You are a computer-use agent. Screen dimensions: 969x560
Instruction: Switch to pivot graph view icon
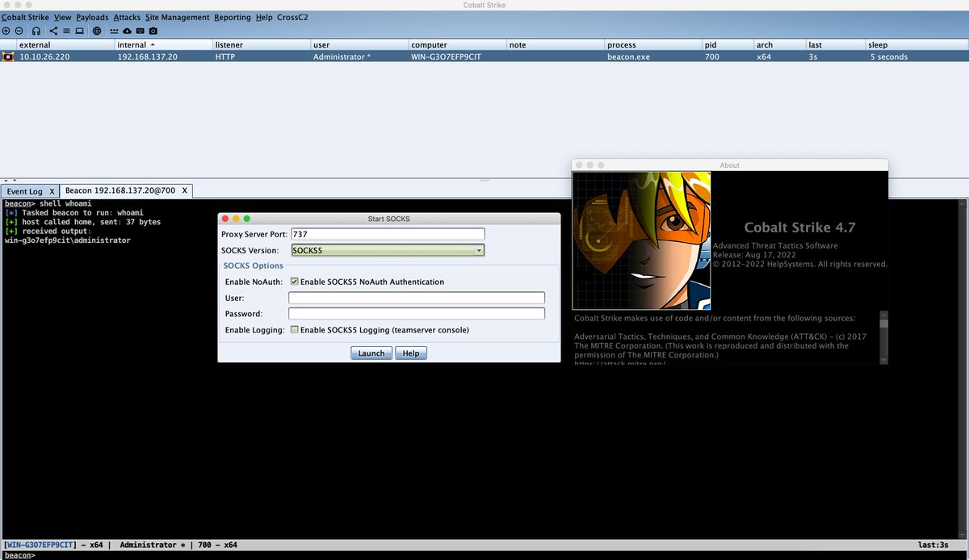click(x=53, y=31)
